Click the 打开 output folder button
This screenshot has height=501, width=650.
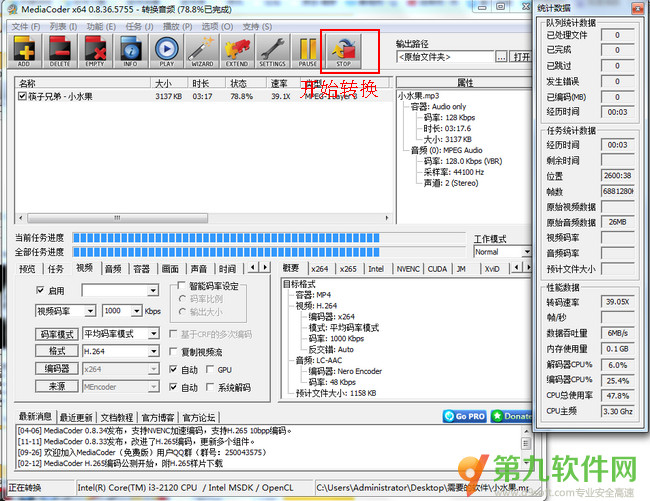521,57
